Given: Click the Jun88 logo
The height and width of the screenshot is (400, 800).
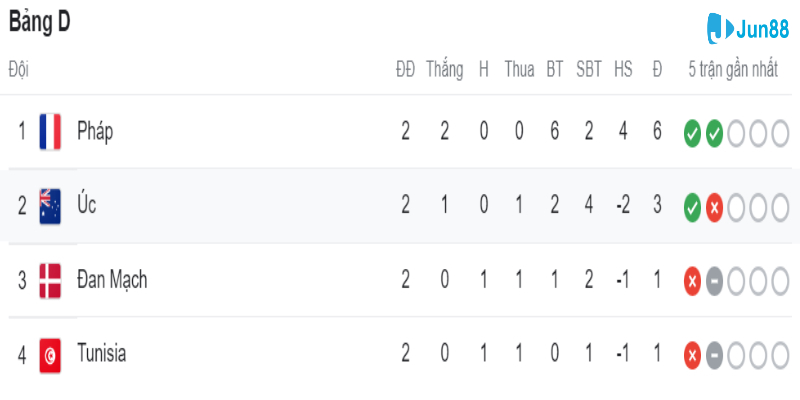Looking at the screenshot, I should (736, 28).
